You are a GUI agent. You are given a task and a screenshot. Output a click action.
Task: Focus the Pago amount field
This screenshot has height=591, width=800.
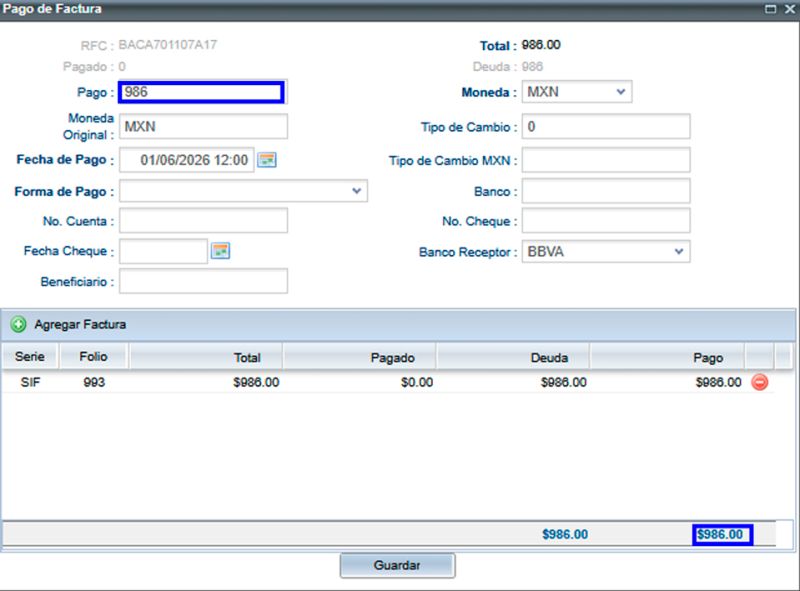tap(201, 92)
